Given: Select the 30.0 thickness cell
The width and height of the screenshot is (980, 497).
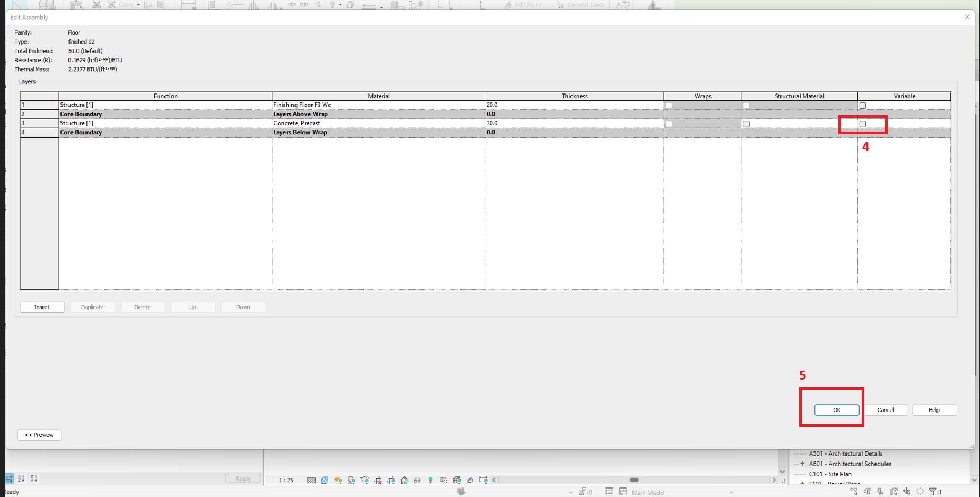Looking at the screenshot, I should pos(574,123).
